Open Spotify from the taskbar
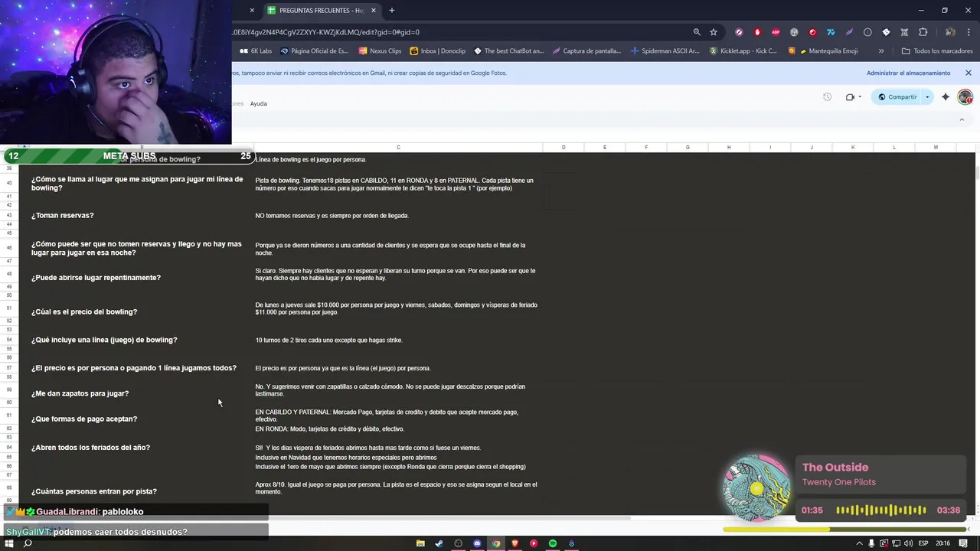The width and height of the screenshot is (980, 551). coord(552,543)
